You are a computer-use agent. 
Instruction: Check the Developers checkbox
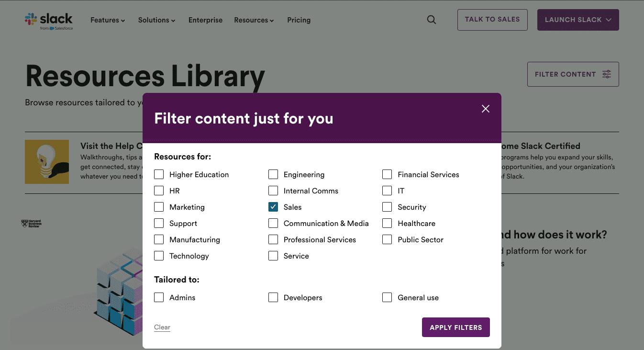273,297
